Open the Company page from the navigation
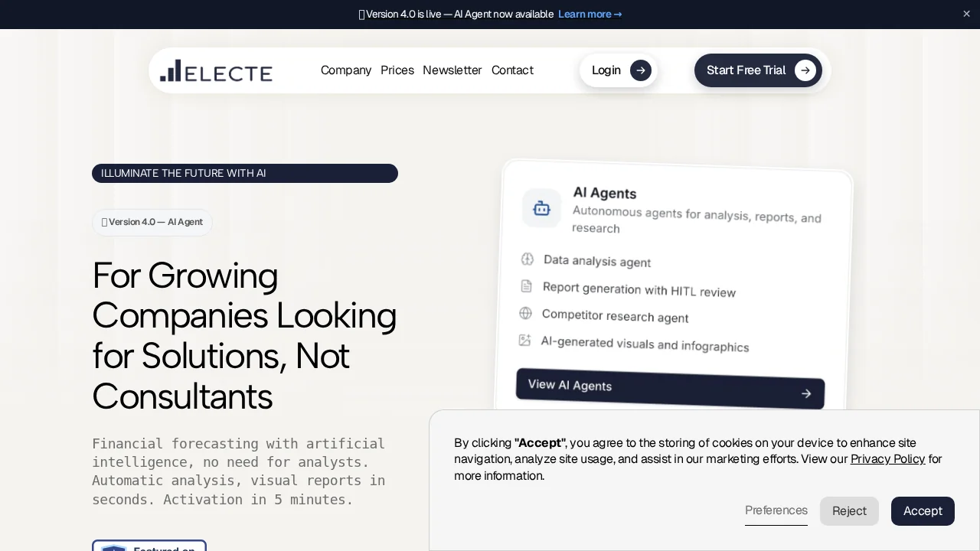This screenshot has width=980, height=551. (x=346, y=70)
